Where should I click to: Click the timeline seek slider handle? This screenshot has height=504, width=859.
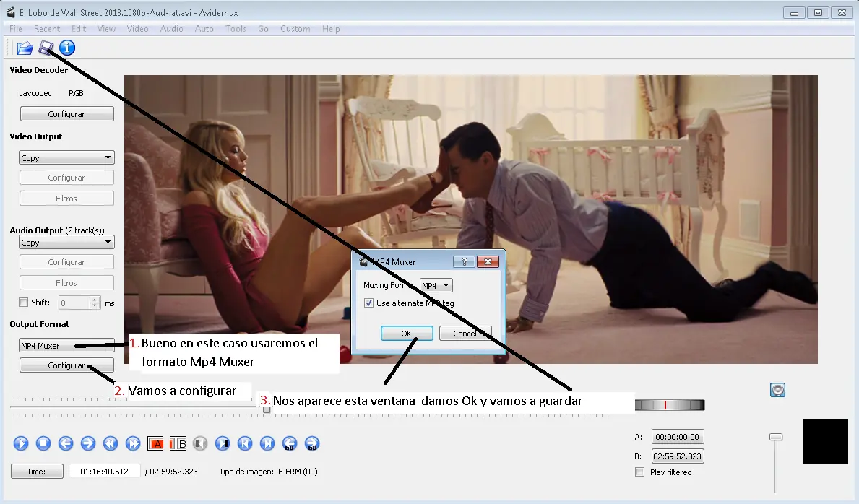coord(267,410)
